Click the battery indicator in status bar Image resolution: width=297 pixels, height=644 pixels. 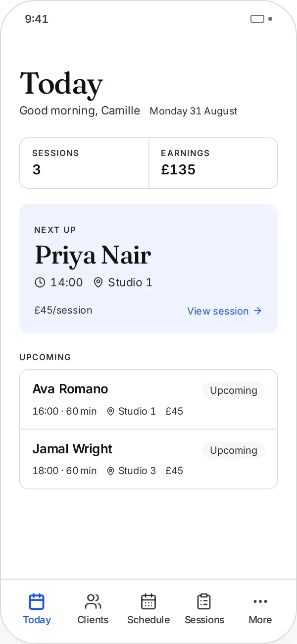coord(257,19)
